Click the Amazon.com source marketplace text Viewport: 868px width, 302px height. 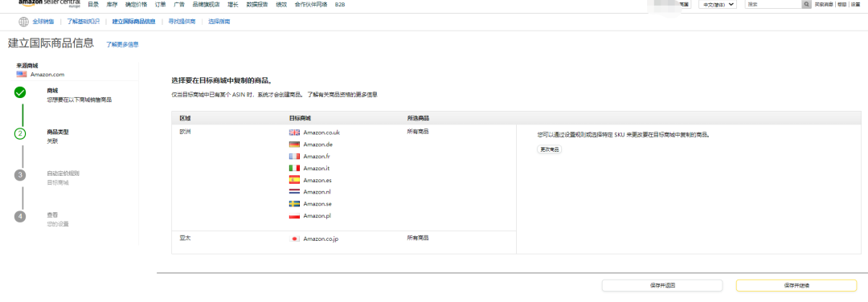click(x=47, y=74)
